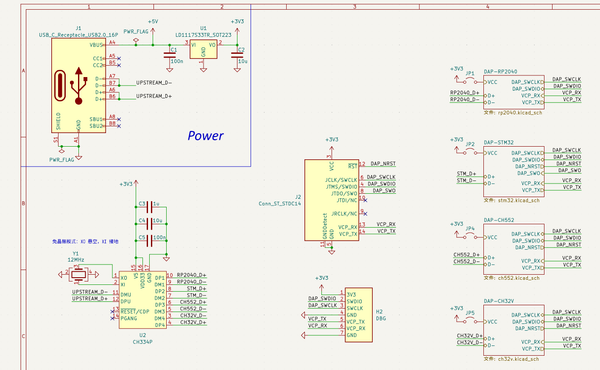
Task: Click the VCP_RX label on J2 pin 13
Action: 386,224
